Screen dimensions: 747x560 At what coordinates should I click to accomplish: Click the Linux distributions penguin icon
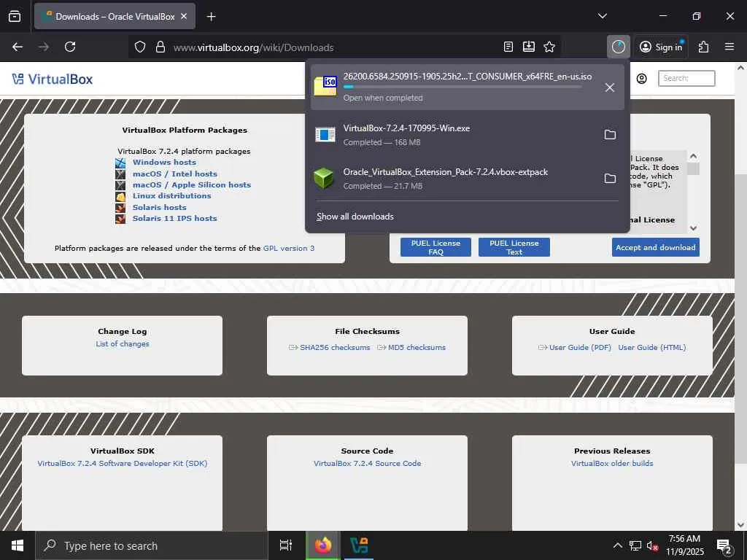coord(120,196)
